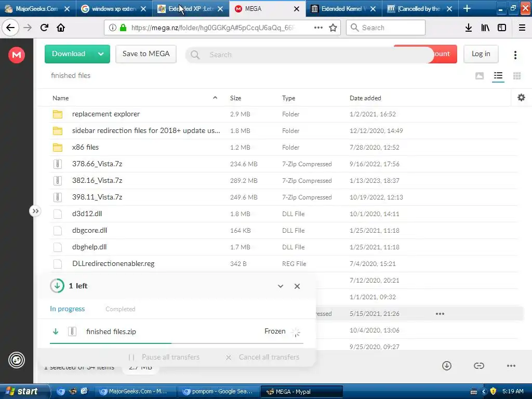Screen dimensions: 532x399
Task: Open sidebar redirection files folder
Action: pos(146,130)
